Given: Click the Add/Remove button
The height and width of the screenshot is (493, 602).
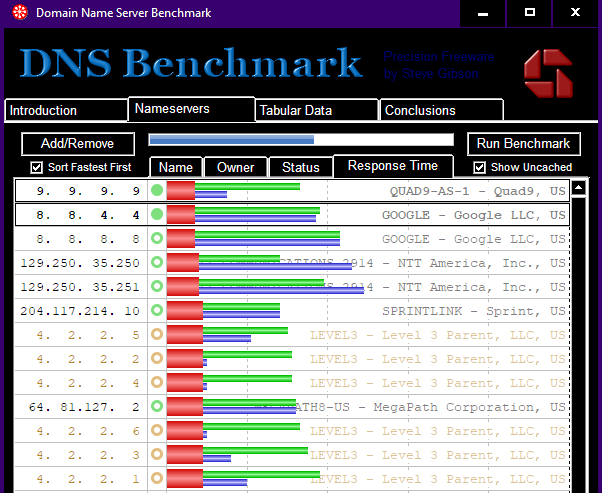Looking at the screenshot, I should coord(78,144).
